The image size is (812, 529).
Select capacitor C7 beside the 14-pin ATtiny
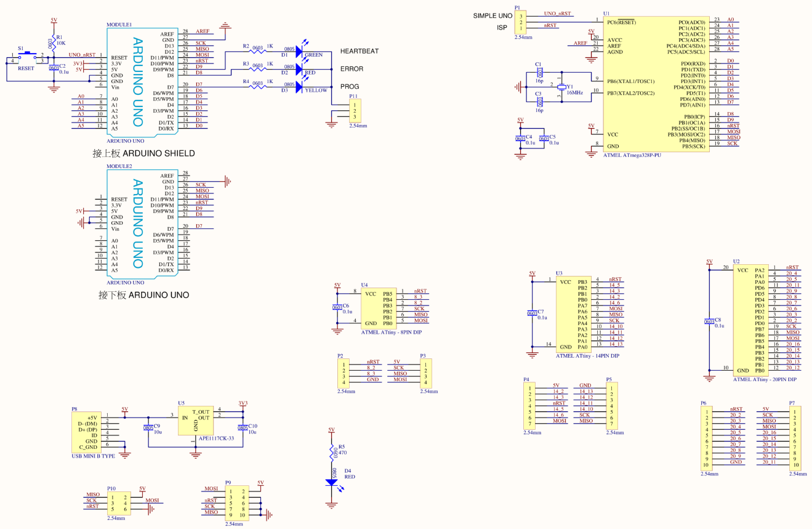point(533,313)
